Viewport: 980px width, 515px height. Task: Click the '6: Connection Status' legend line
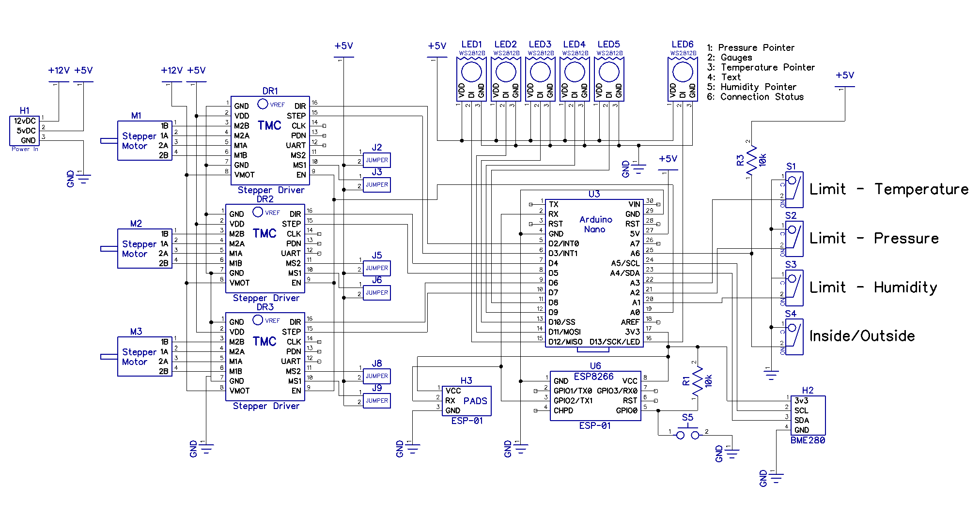755,97
